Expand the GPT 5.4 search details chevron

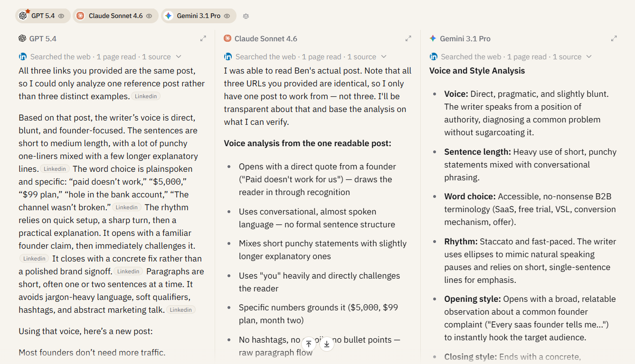[x=179, y=56]
